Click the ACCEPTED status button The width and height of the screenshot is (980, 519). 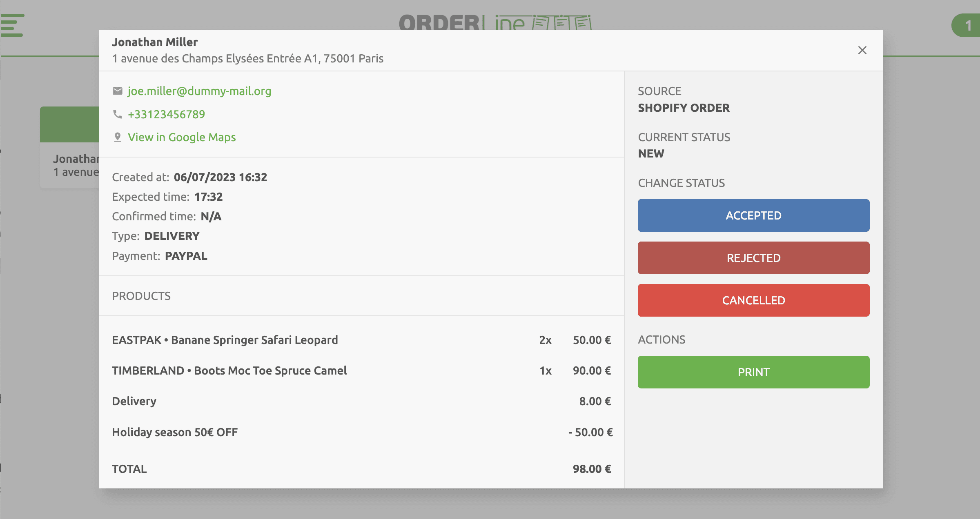pyautogui.click(x=754, y=215)
